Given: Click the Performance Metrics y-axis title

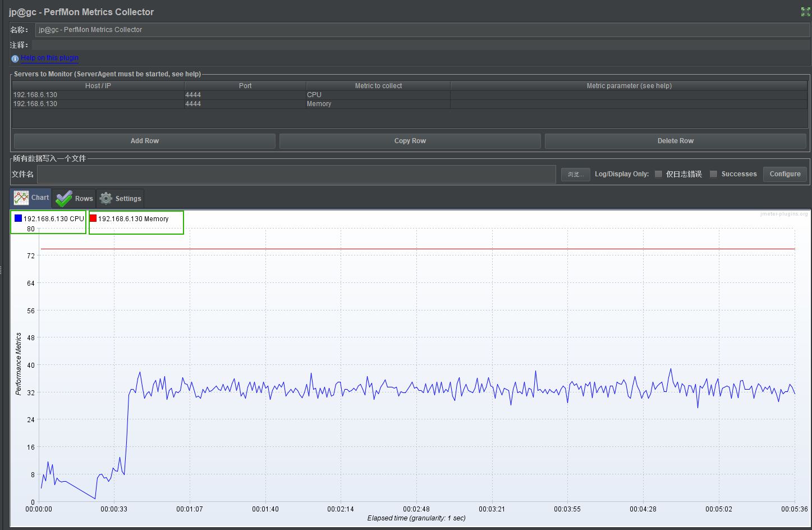Looking at the screenshot, I should coord(19,364).
